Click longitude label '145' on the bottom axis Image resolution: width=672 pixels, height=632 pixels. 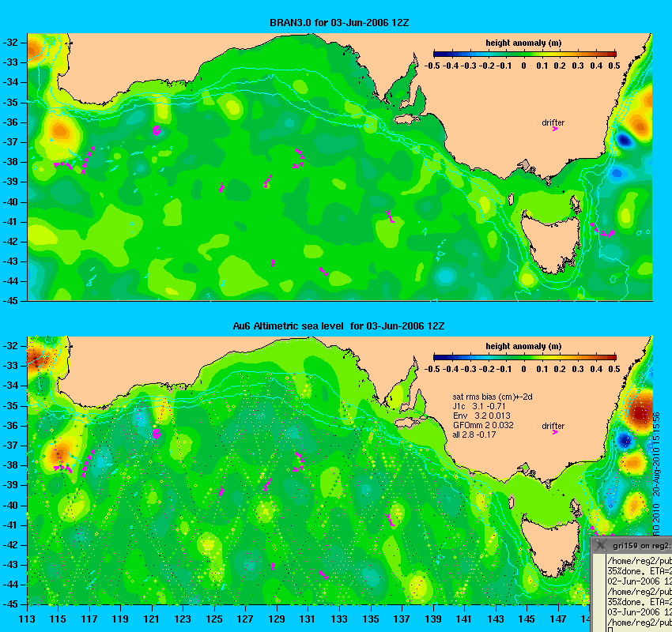[x=527, y=619]
